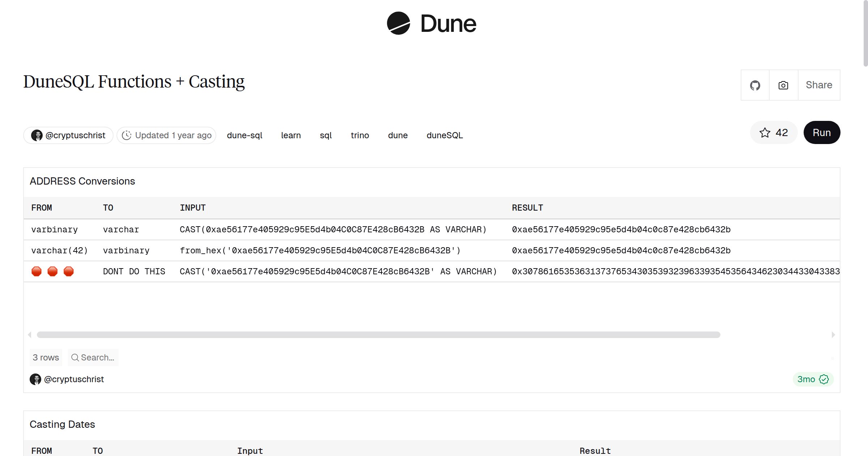
Task: Click the red stop-sign emoji in the table row
Action: pyautogui.click(x=37, y=271)
